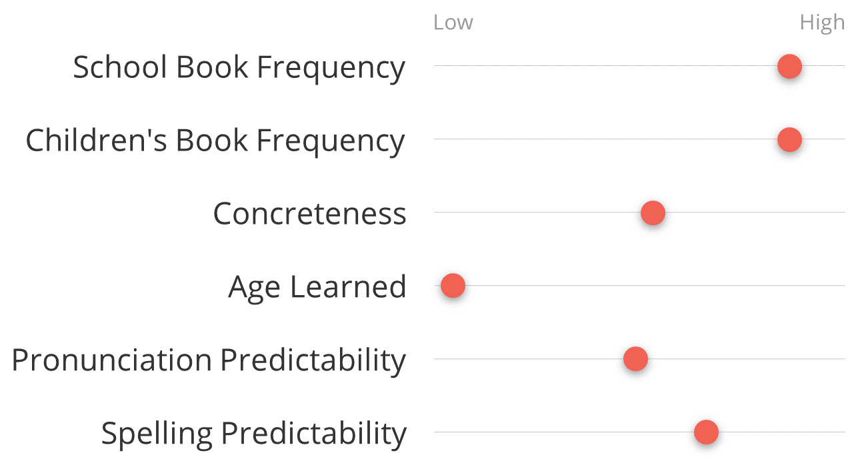Click the "School Book Frequency" label

point(239,67)
